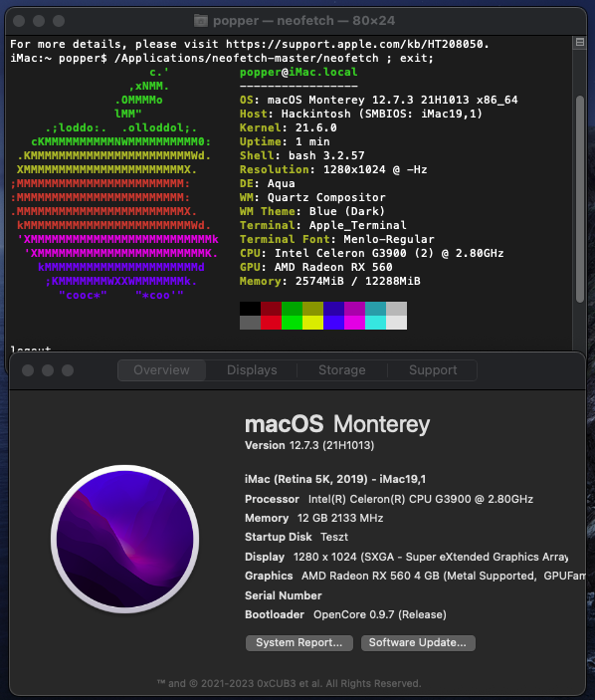Open the Storage tab
This screenshot has width=595, height=700.
[342, 370]
